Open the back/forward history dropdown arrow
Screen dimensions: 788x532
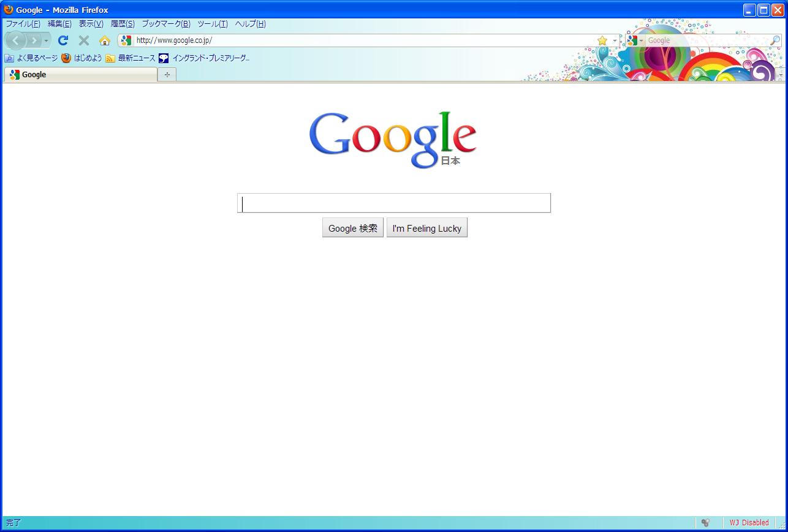(46, 41)
